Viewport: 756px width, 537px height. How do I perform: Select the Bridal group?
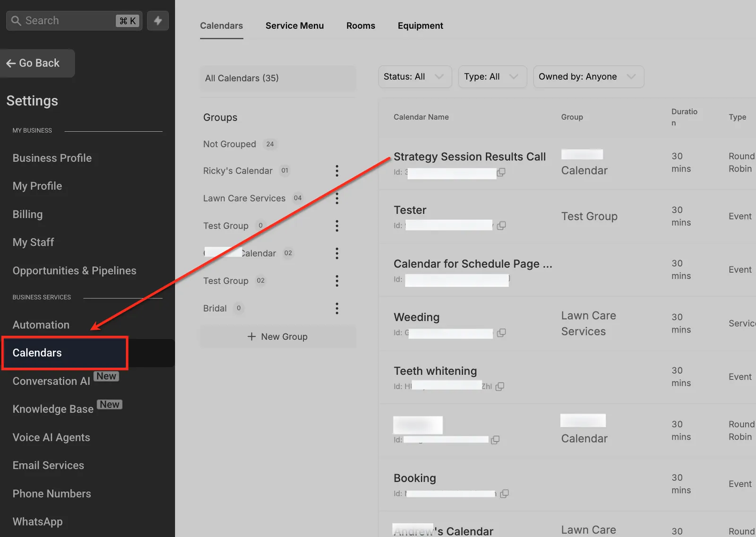click(215, 308)
